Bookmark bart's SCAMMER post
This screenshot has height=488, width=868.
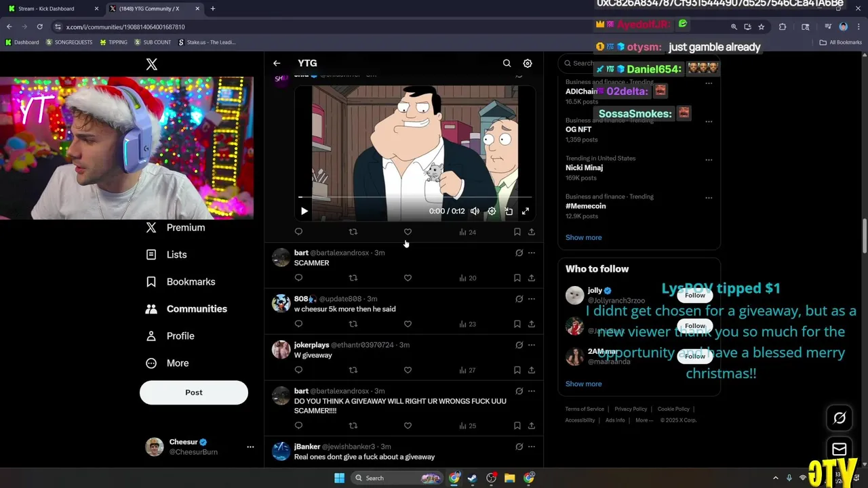click(517, 278)
